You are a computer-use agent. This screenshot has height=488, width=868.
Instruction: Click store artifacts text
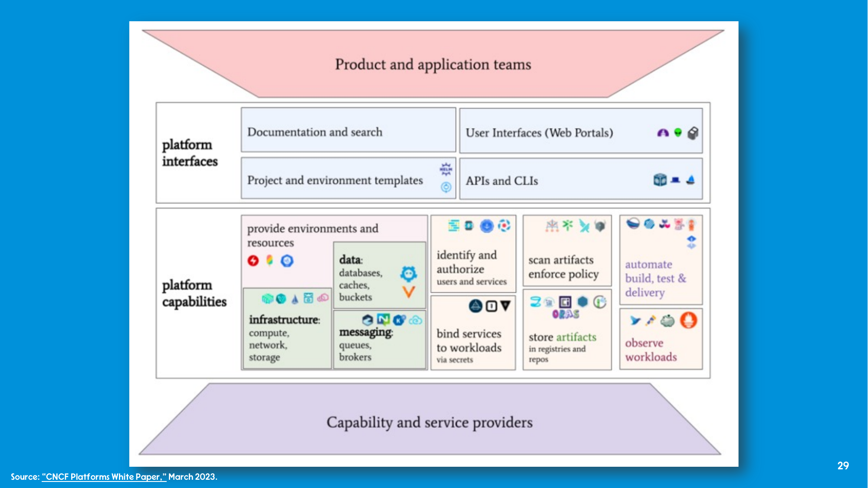coord(562,337)
